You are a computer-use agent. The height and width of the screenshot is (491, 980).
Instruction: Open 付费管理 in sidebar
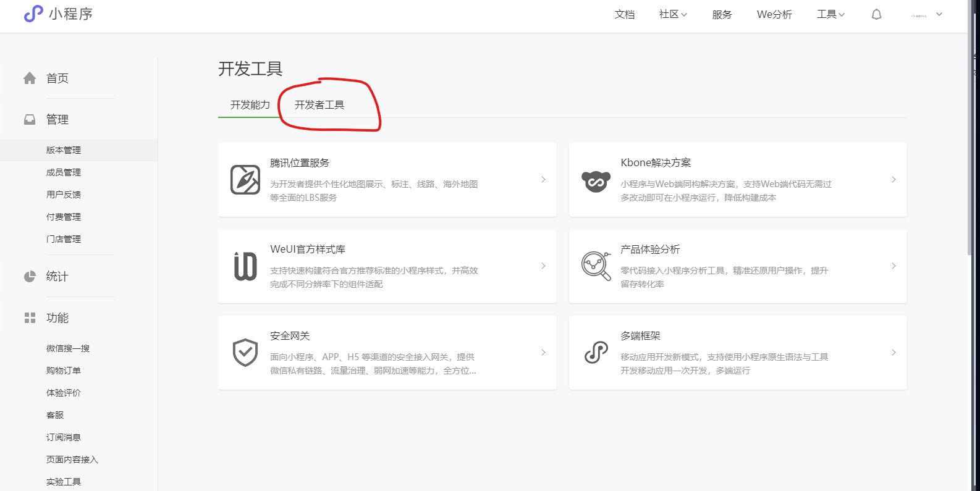tap(64, 217)
